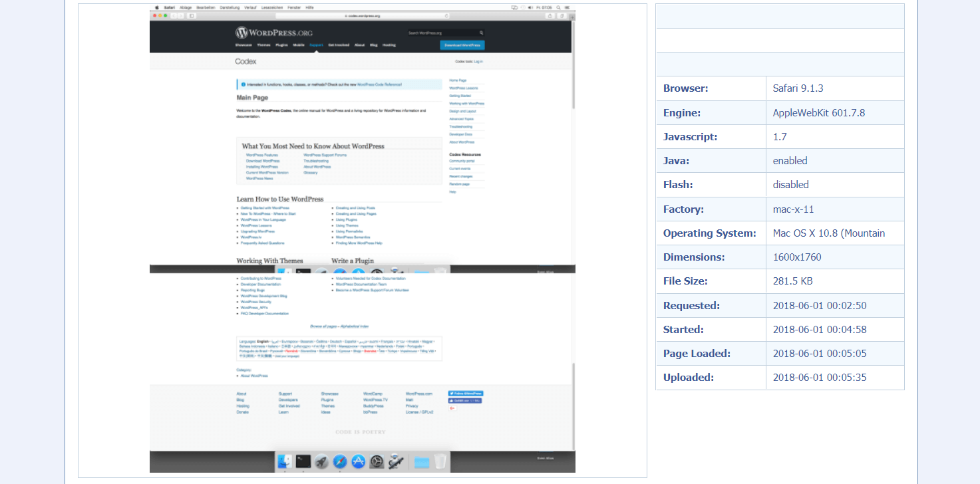Open the Browse all pages link

323,326
